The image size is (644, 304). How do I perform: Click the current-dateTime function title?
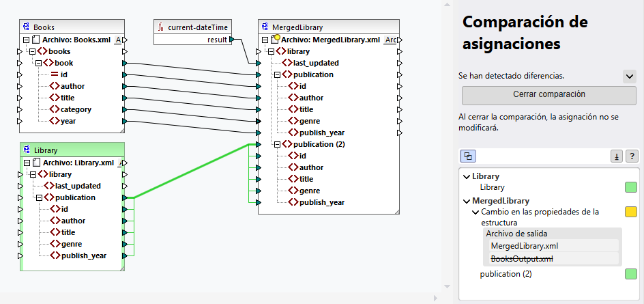pyautogui.click(x=198, y=27)
